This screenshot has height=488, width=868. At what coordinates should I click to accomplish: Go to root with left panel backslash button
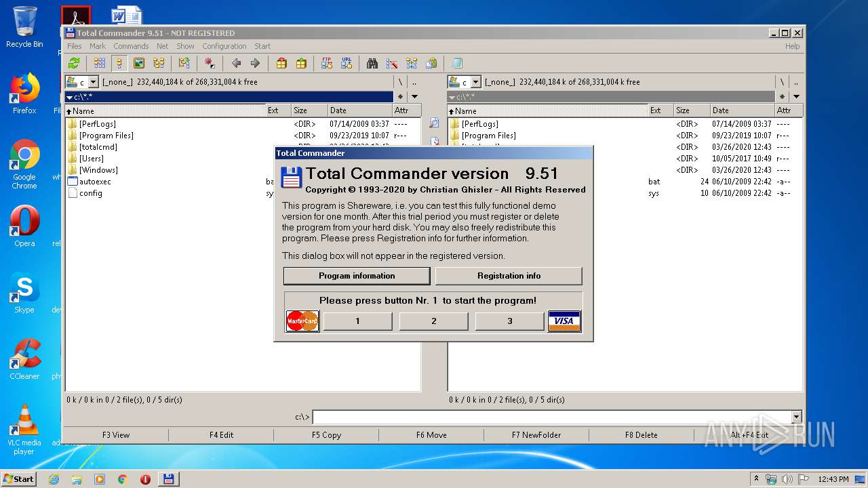point(400,82)
